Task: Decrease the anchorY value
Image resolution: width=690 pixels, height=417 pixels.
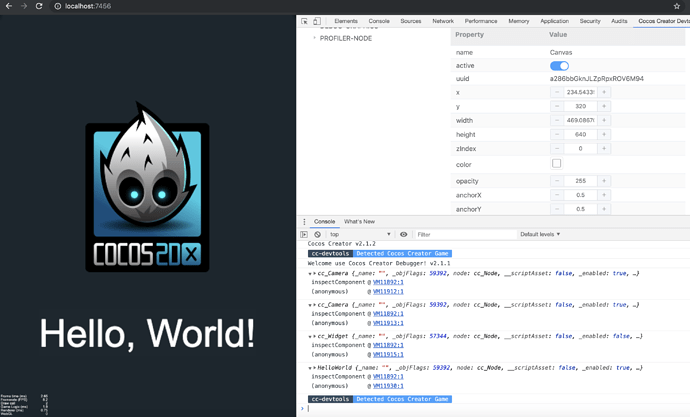Action: [x=557, y=209]
